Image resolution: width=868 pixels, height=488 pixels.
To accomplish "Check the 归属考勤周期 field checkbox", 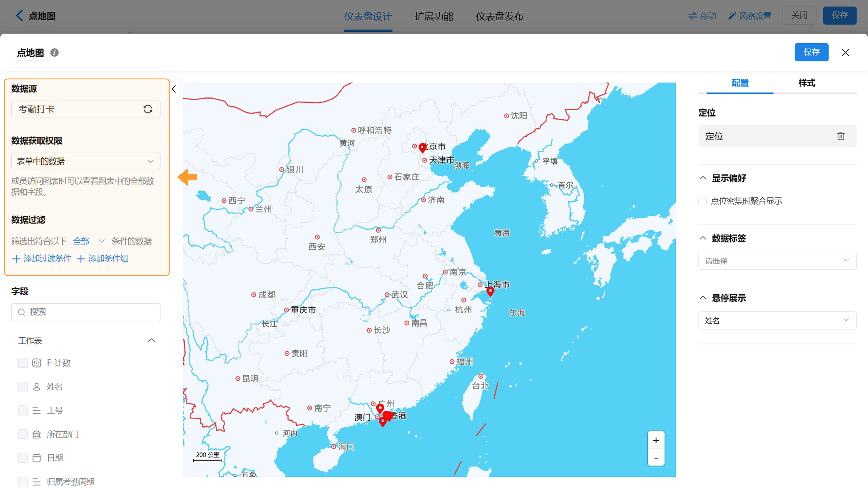I will (x=23, y=482).
